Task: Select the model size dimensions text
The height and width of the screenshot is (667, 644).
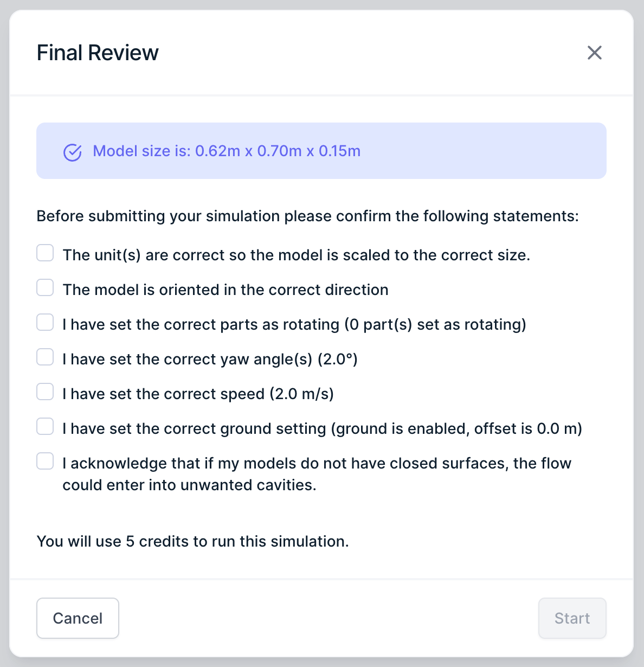Action: click(x=227, y=151)
